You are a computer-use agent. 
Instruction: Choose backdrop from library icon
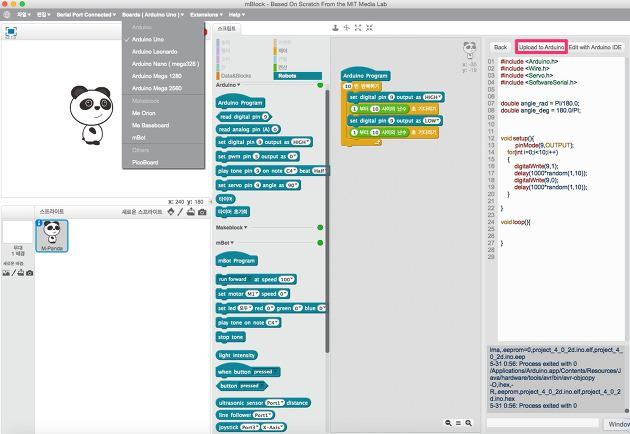click(x=6, y=273)
